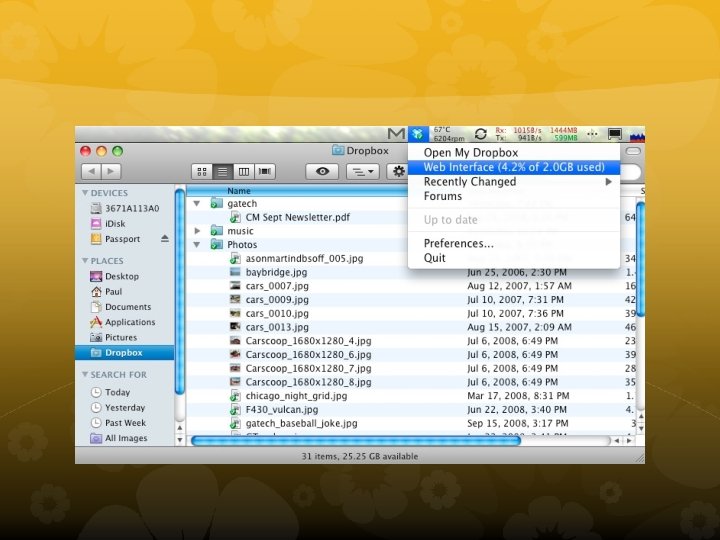720x540 pixels.
Task: Click the sidebar vertical scrollbar
Action: pos(180,292)
